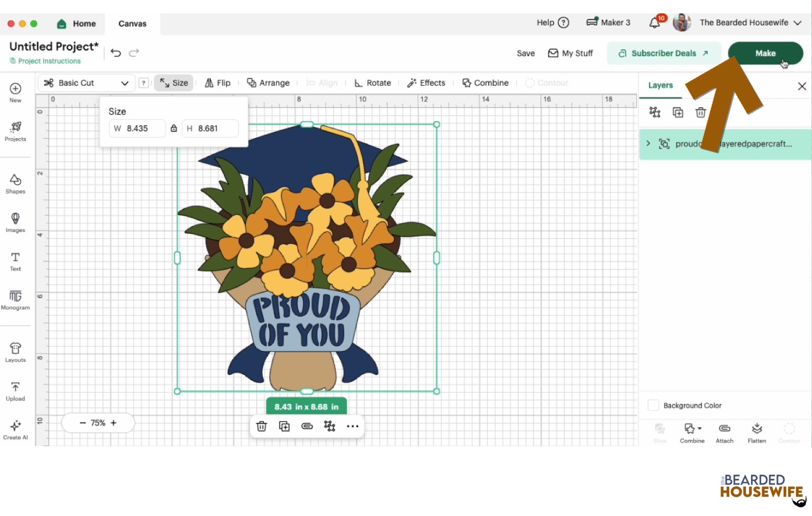Click the user profile avatar

(682, 22)
